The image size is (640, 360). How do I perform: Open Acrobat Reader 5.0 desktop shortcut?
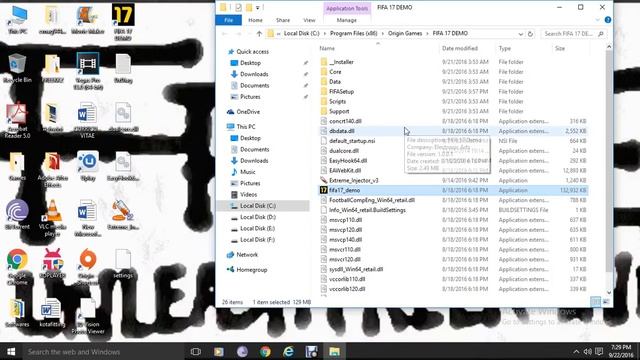[x=17, y=120]
